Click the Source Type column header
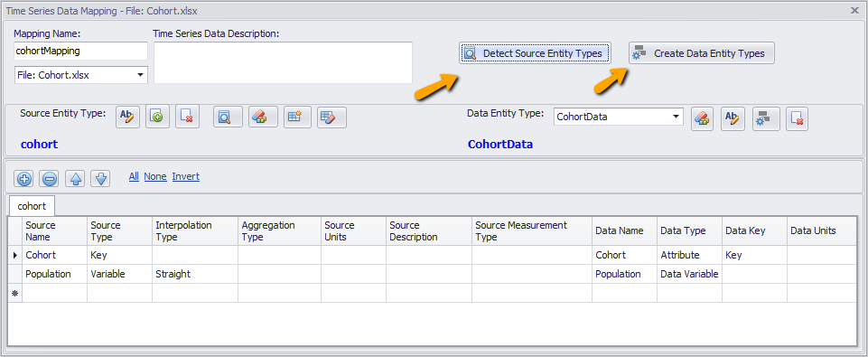The width and height of the screenshot is (868, 357). tap(119, 230)
